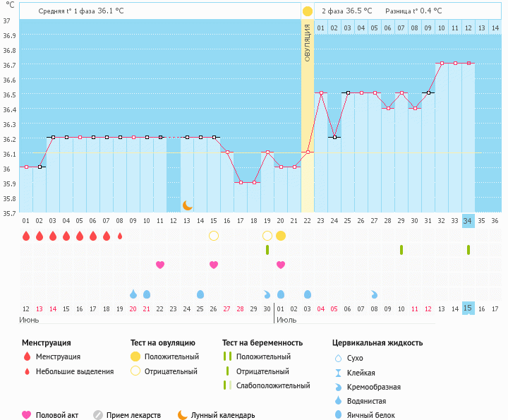Screen dimensions: 508x420
Task: Select the highlighted date 15 cell
Action: [x=468, y=308]
